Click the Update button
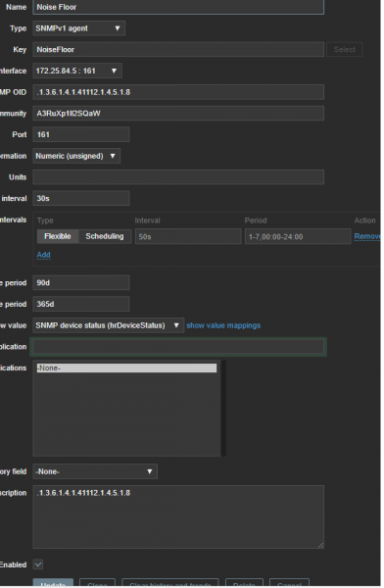 coord(53,583)
